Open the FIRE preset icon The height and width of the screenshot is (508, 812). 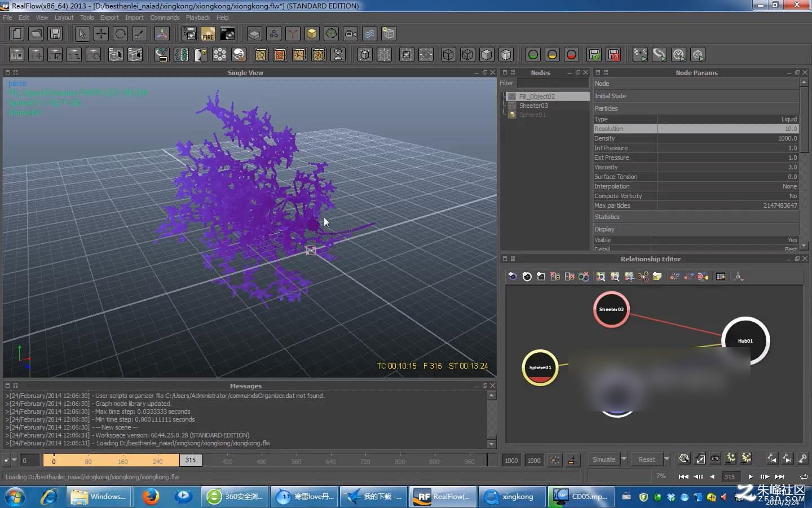pos(208,34)
